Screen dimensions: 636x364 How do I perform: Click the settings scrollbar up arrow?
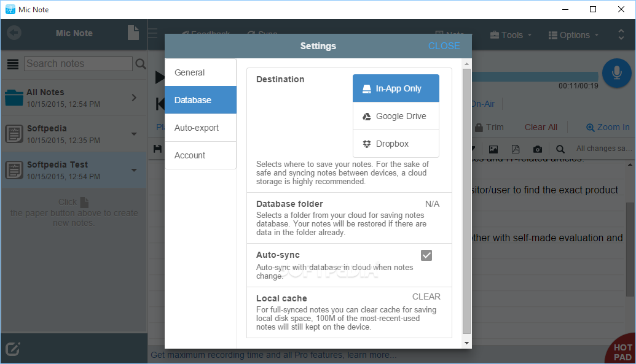(466, 64)
